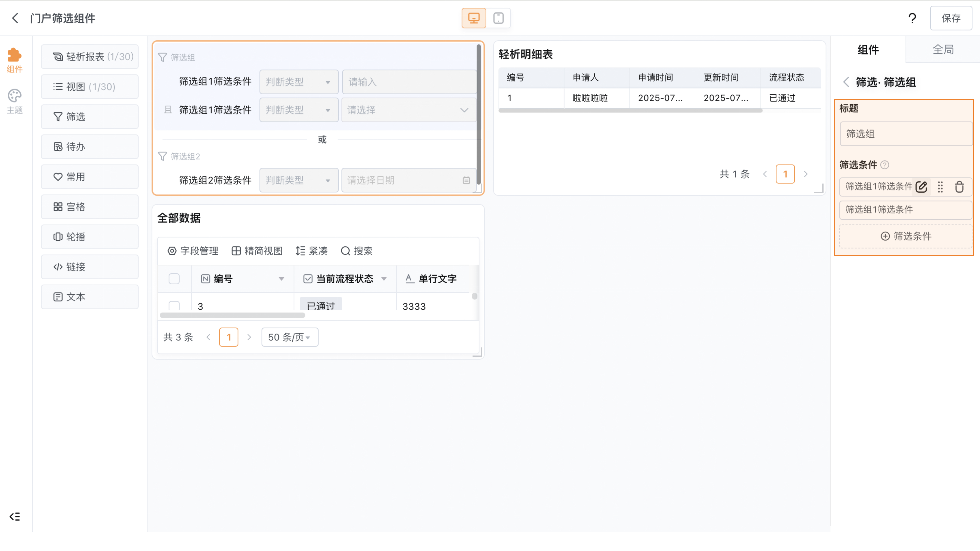Image resolution: width=980 pixels, height=551 pixels.
Task: Add a 轮播 component
Action: 90,237
